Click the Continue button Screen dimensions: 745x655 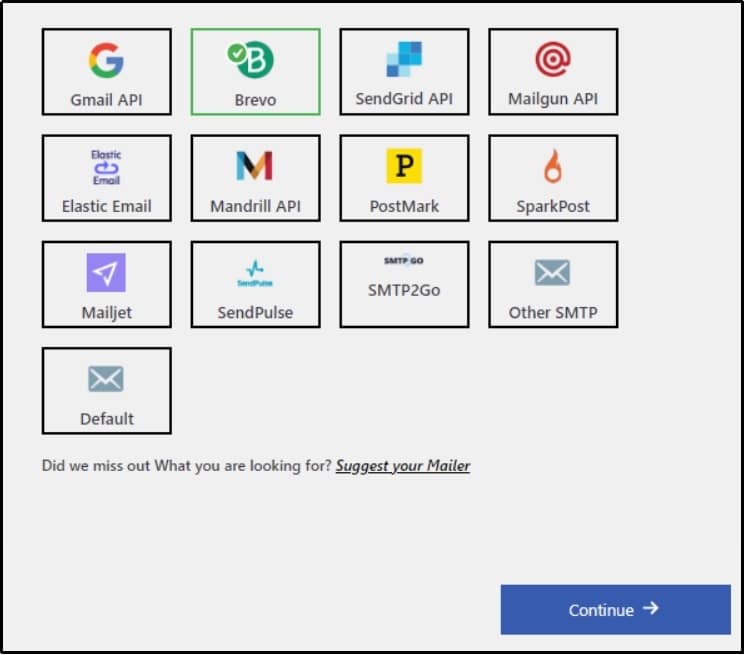615,609
